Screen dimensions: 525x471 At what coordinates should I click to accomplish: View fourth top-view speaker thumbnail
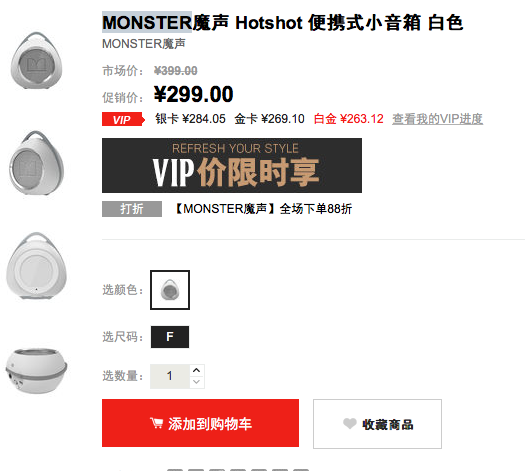(x=36, y=371)
